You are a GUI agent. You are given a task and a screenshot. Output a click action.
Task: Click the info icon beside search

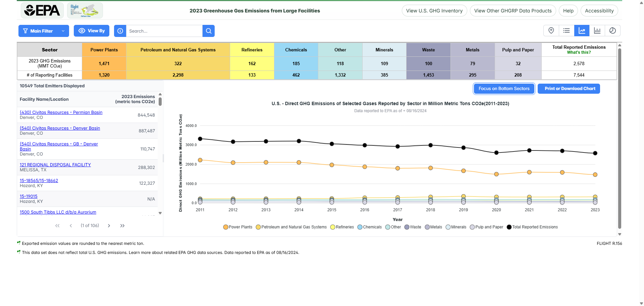pos(120,31)
